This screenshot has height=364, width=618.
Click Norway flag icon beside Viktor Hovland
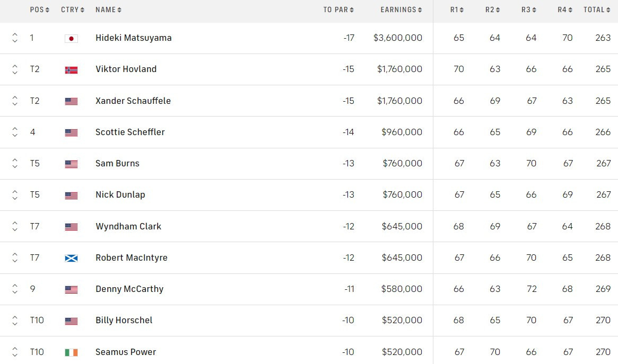point(71,69)
